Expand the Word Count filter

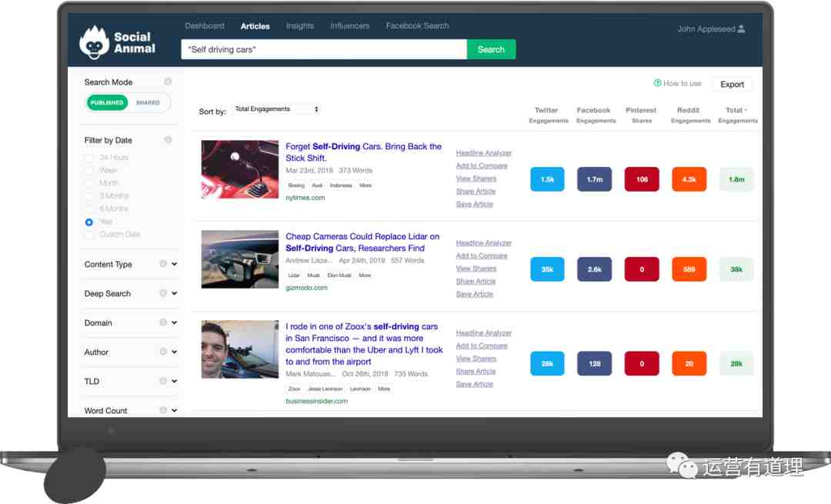175,410
